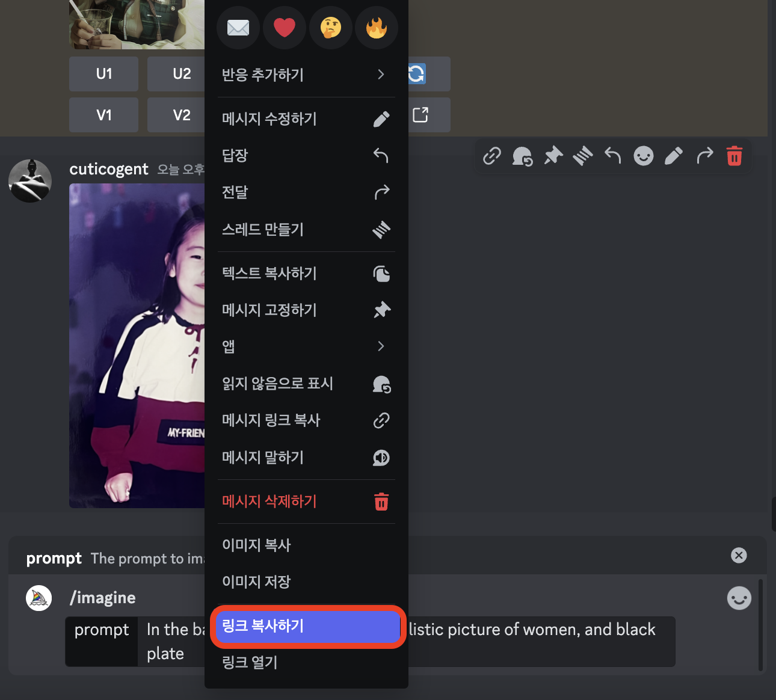Expand the 앱 submenu chevron

[x=381, y=346]
